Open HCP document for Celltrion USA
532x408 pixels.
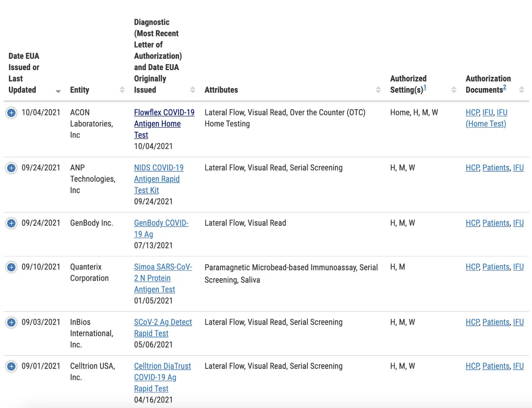[x=472, y=366]
